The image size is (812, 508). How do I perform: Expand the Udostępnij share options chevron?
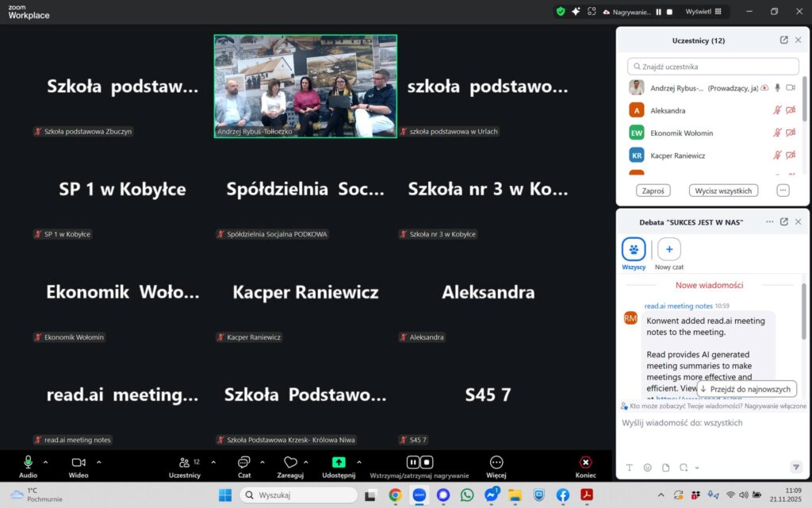[358, 462]
